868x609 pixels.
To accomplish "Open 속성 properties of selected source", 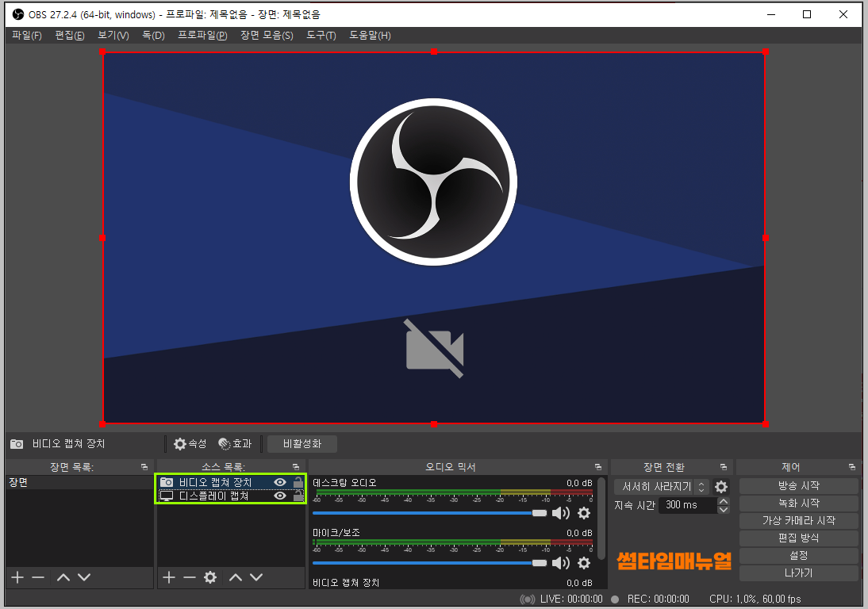I will (x=190, y=443).
